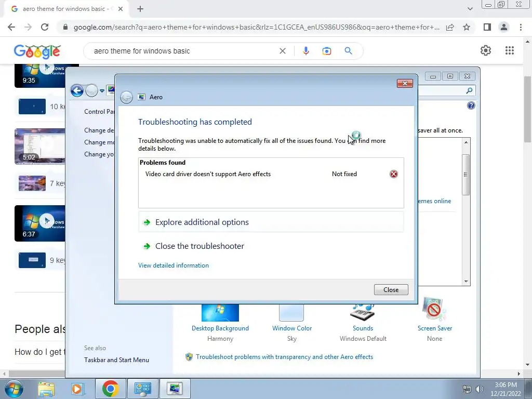This screenshot has height=399, width=532.
Task: Click the dialog back arrow next to Aero
Action: [127, 97]
